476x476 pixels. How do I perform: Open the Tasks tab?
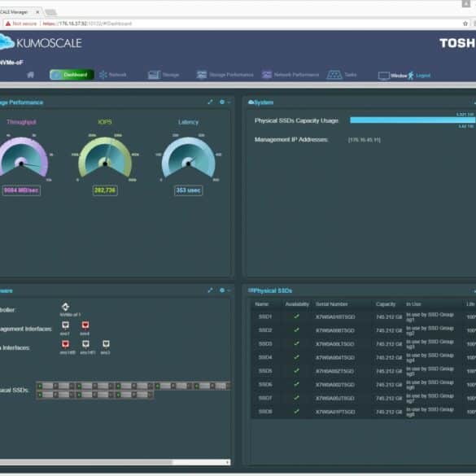click(x=342, y=75)
